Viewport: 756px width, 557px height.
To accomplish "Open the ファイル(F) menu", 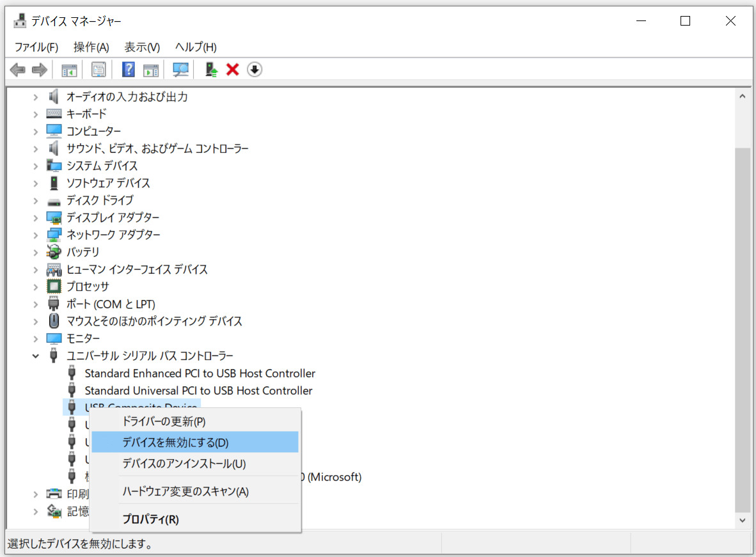I will point(36,47).
